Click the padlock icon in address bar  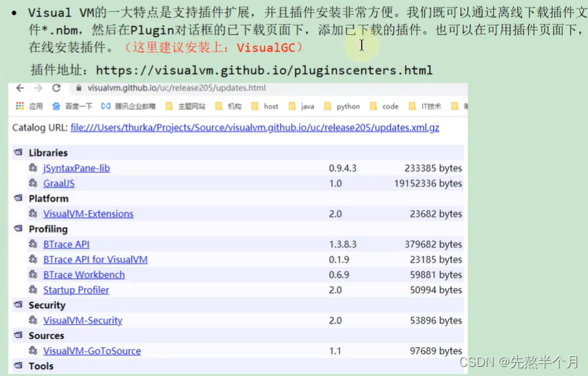click(x=79, y=88)
